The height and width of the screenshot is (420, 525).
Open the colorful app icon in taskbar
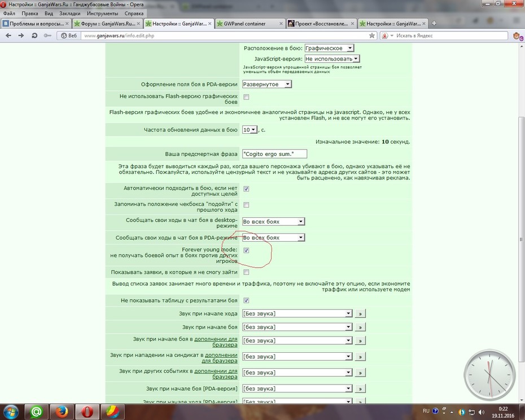point(112,412)
